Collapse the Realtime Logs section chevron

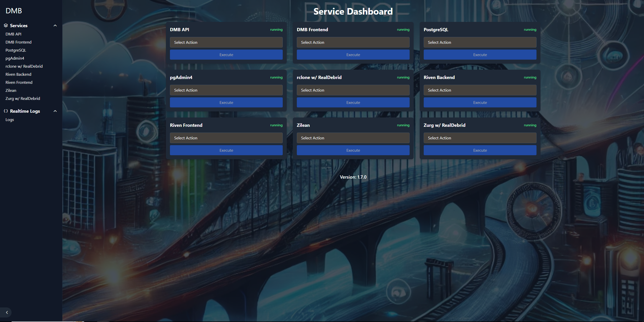[55, 111]
